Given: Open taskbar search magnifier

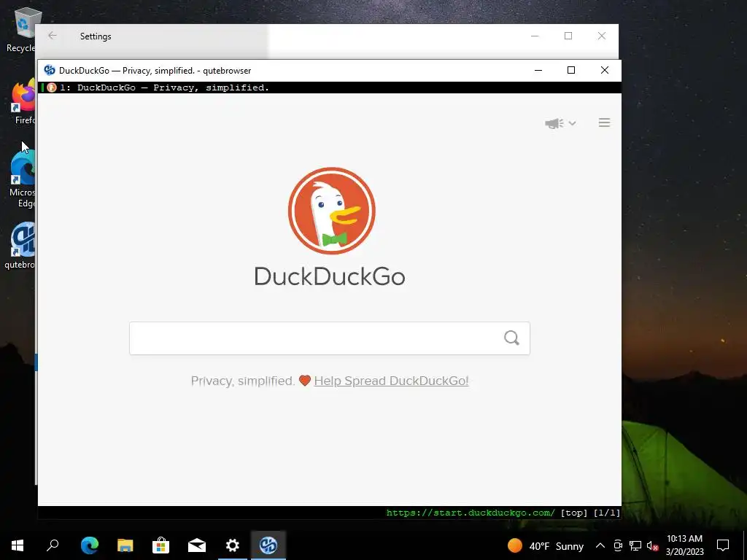Looking at the screenshot, I should [53, 545].
